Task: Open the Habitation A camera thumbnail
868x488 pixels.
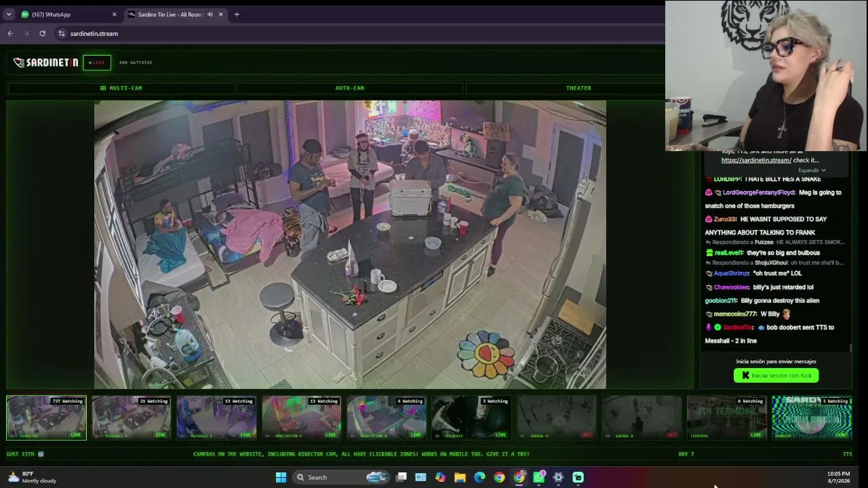Action: point(301,418)
